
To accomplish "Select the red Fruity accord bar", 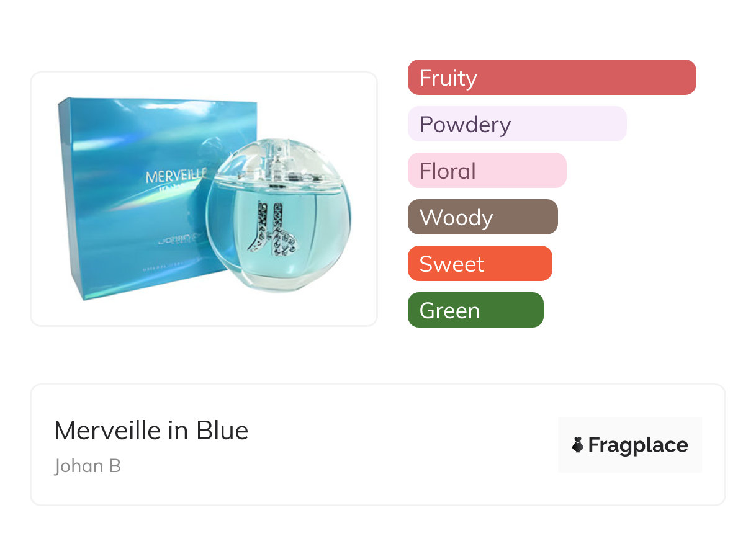I will tap(551, 78).
